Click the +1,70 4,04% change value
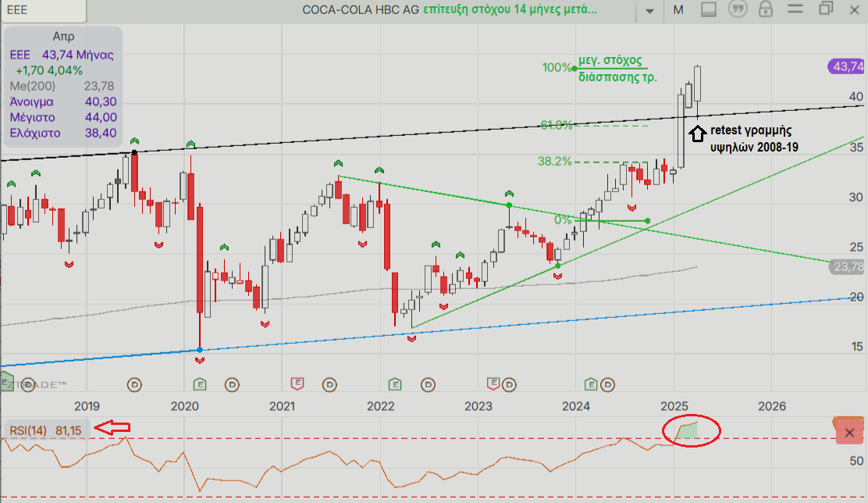The image size is (868, 503). pos(48,70)
